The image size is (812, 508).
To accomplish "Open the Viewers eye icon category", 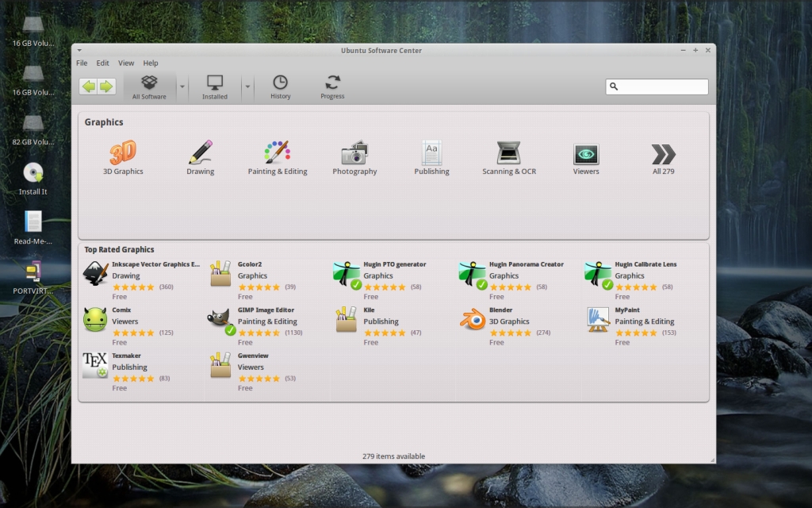I will [x=586, y=153].
